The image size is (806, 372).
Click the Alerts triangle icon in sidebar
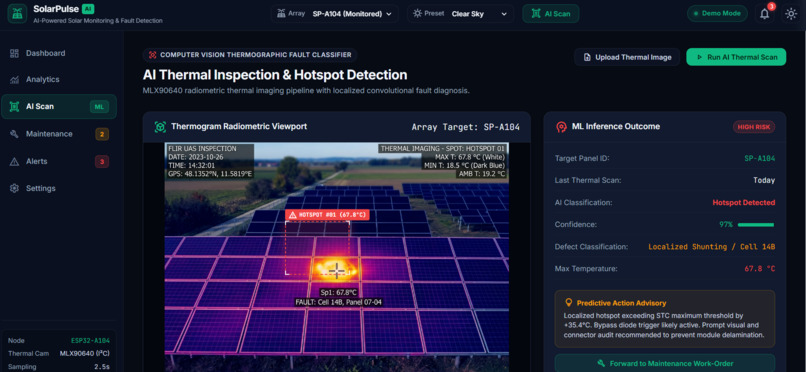14,161
